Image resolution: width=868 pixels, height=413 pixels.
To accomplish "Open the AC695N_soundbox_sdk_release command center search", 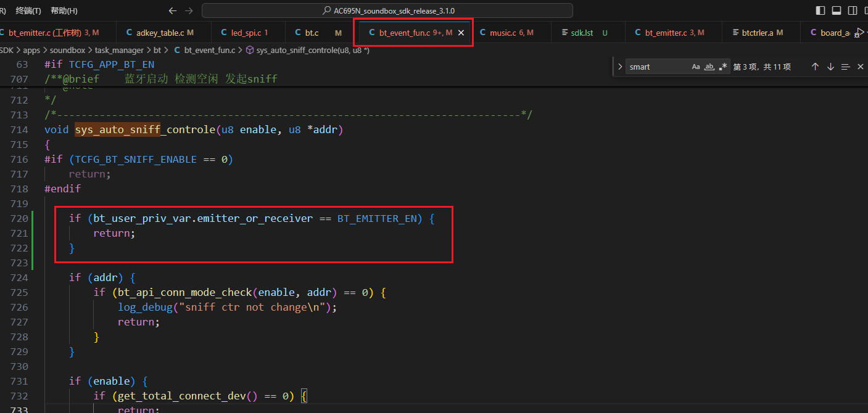I will [387, 10].
